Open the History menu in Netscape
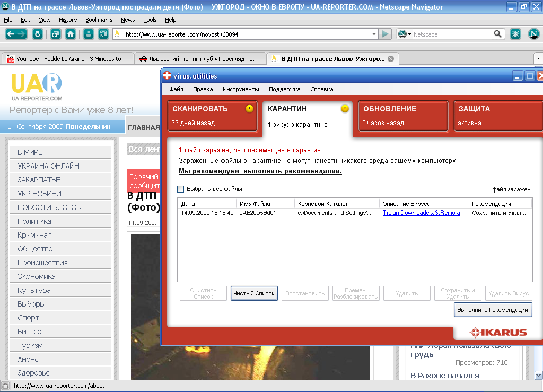Viewport: 543px width, 392px height. point(68,20)
